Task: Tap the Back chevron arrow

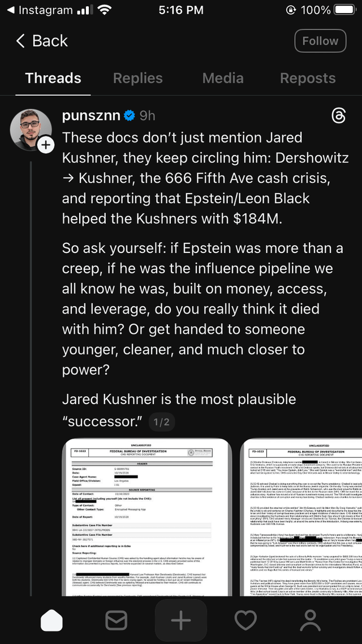Action: [21, 41]
